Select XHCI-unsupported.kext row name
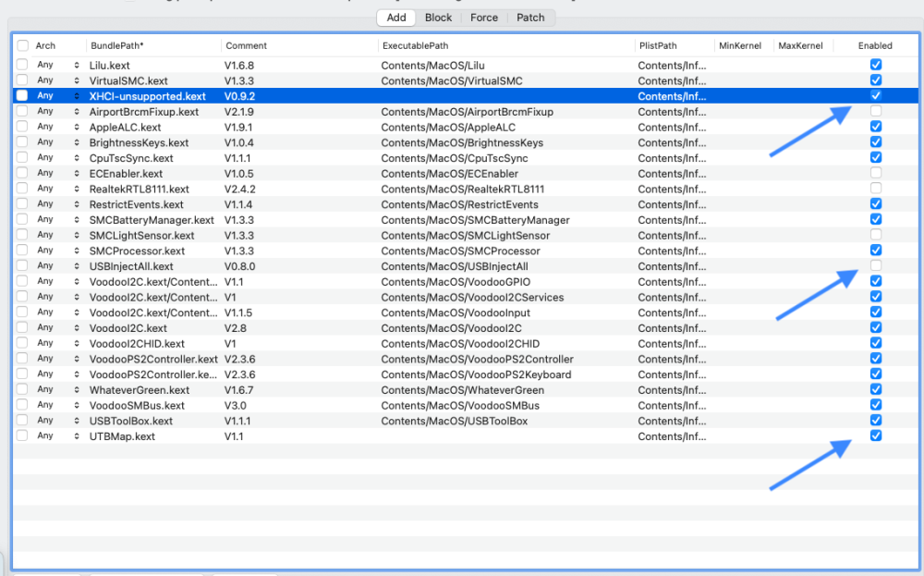This screenshot has height=576, width=924. click(x=147, y=96)
